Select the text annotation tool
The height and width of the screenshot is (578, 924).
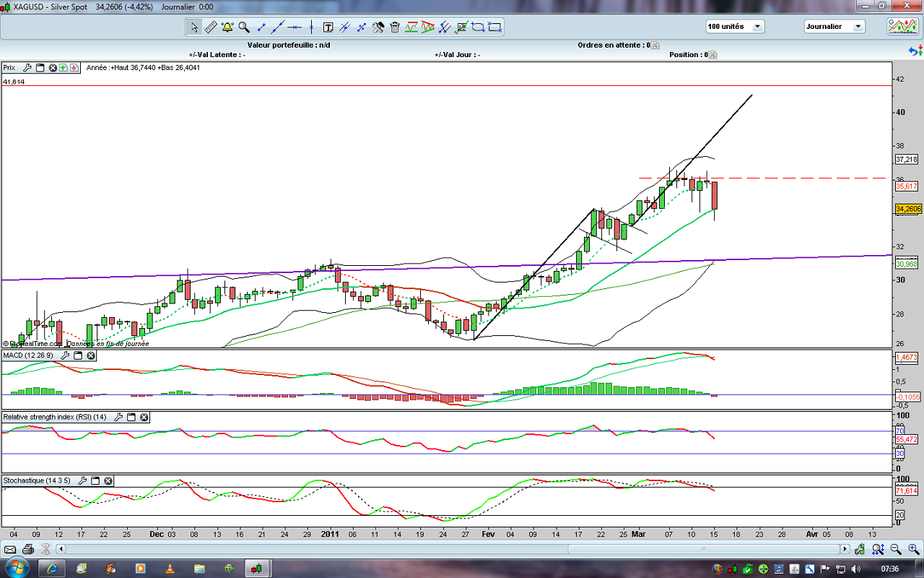(328, 27)
